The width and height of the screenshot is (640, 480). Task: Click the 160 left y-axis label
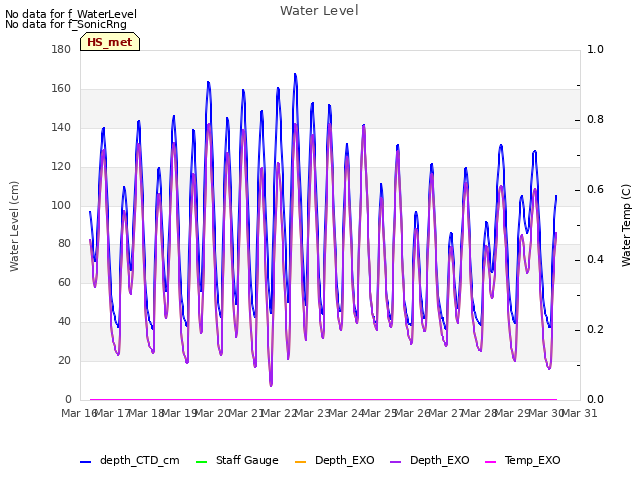pos(61,89)
